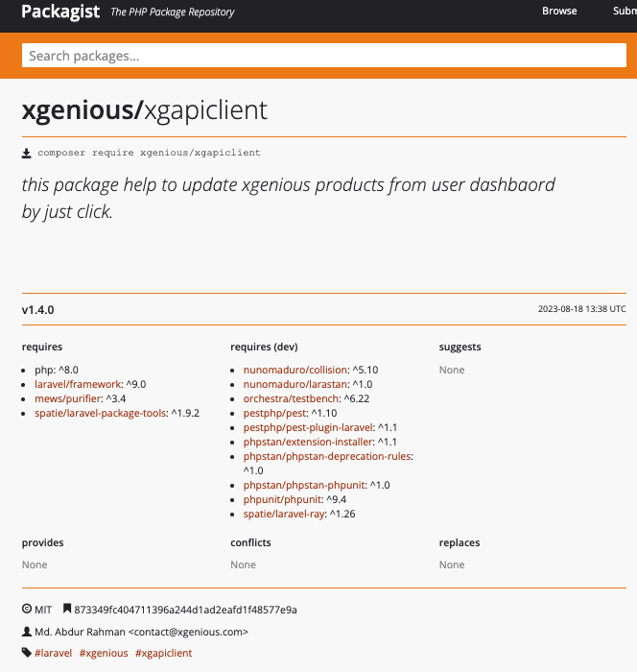The width and height of the screenshot is (637, 672).
Task: Open the Browse menu item
Action: point(559,12)
